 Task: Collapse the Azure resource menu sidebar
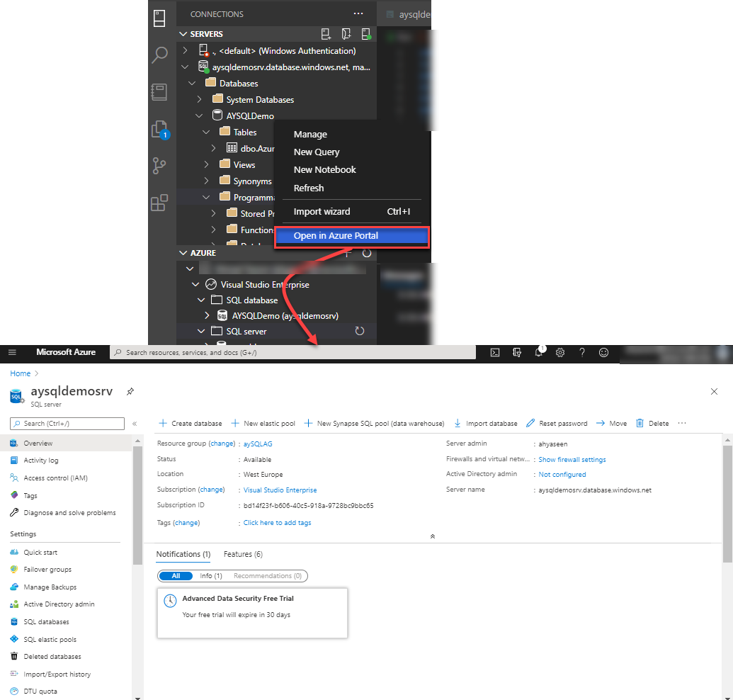135,424
